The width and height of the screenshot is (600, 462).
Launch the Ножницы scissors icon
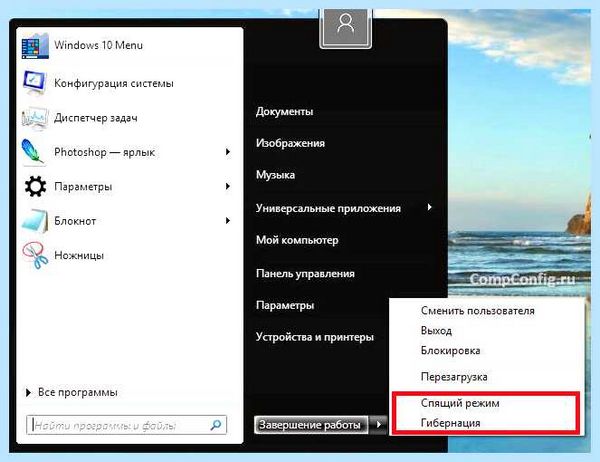click(35, 255)
